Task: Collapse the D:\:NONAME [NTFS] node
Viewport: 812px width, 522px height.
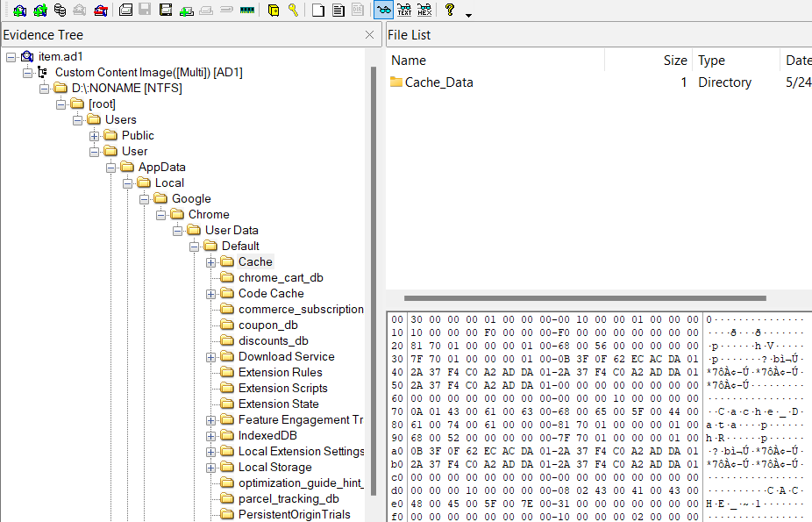Action: tap(45, 89)
